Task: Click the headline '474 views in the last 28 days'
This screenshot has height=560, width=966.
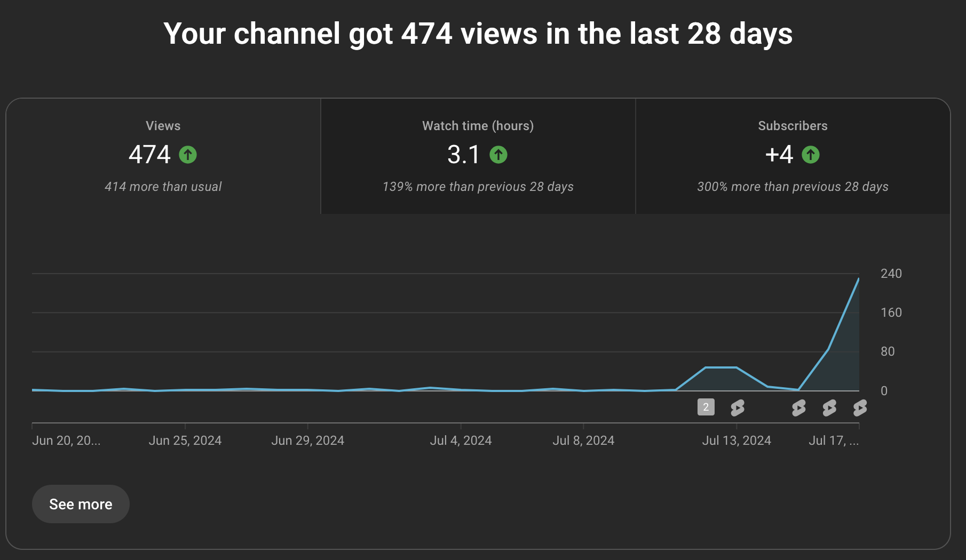Action: (x=597, y=34)
